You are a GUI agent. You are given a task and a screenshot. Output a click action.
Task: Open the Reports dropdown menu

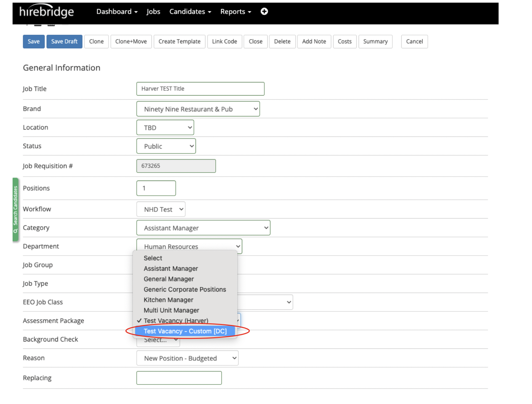click(x=236, y=12)
